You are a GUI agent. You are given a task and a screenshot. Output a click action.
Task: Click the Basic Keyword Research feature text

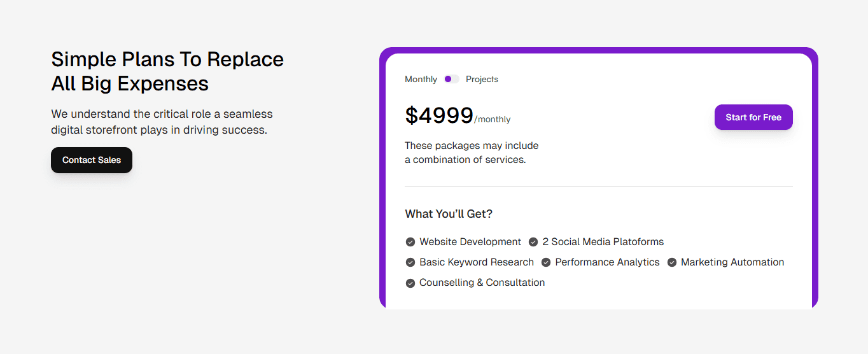point(477,262)
